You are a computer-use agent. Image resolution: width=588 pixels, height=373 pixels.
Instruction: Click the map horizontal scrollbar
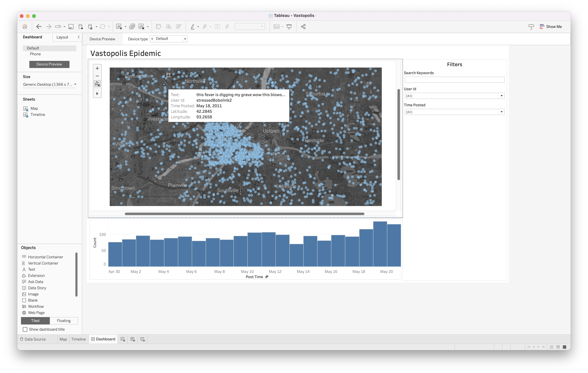coord(244,214)
